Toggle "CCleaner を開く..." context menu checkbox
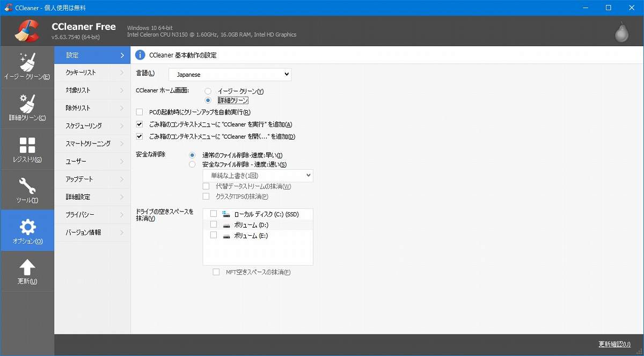Screen dimensions: 644x356 coord(140,136)
